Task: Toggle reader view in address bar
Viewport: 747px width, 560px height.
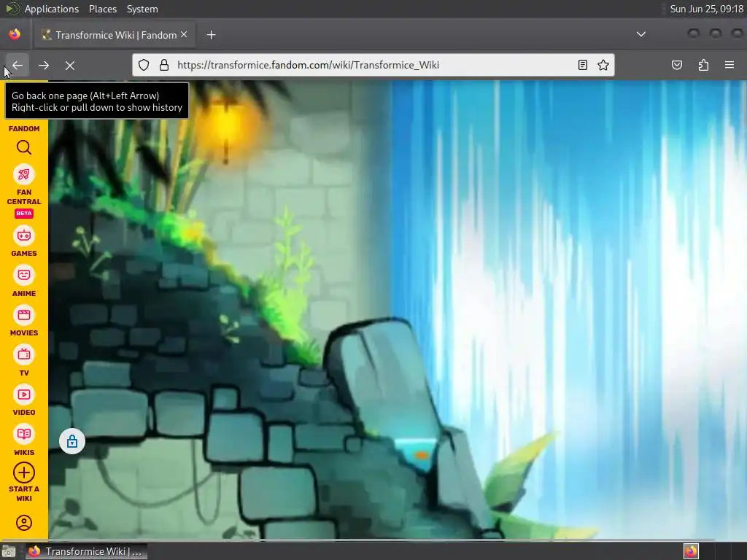Action: pos(583,65)
